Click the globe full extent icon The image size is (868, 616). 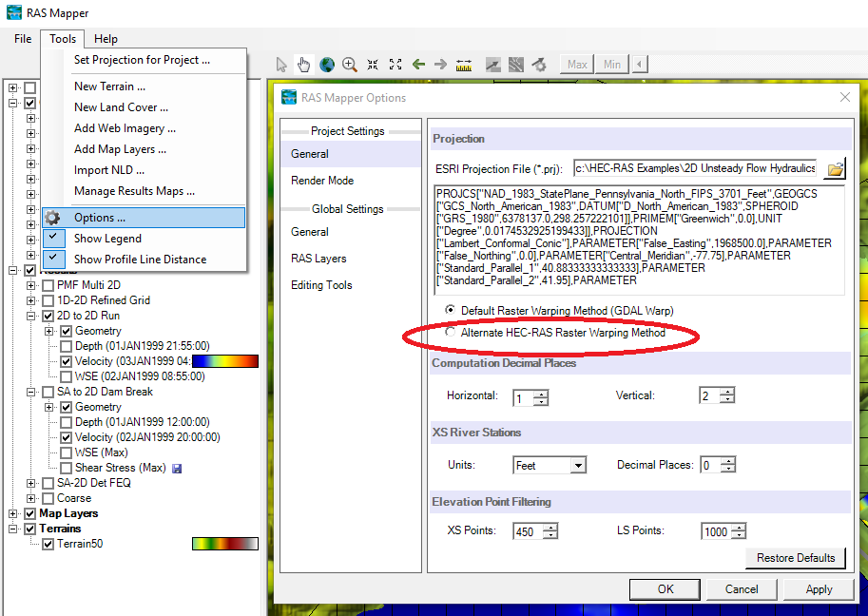coord(327,65)
